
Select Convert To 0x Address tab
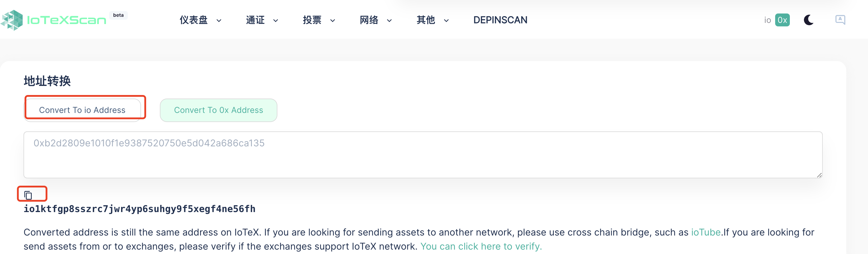218,110
